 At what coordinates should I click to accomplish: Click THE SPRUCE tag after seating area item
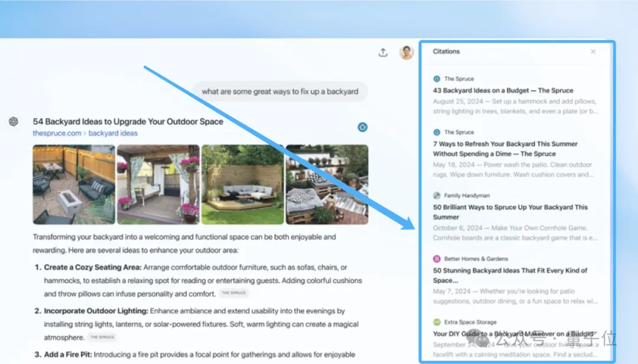234,293
